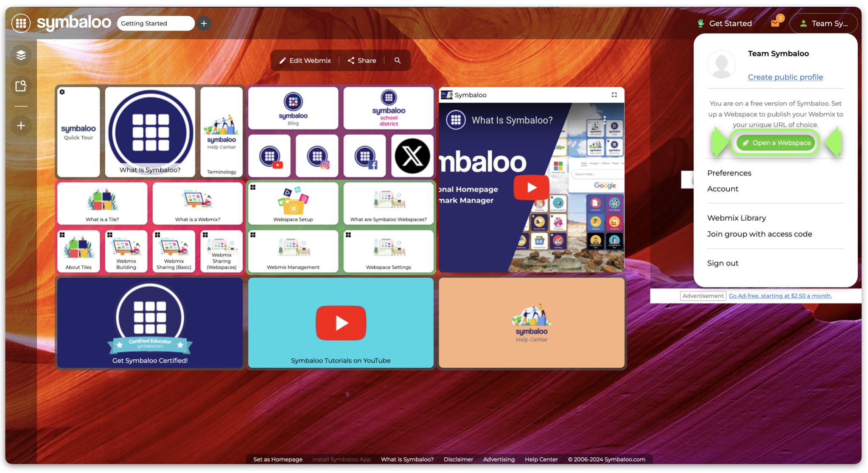Open the Terminology Help Center tile
Image resolution: width=868 pixels, height=473 pixels.
coord(221,132)
